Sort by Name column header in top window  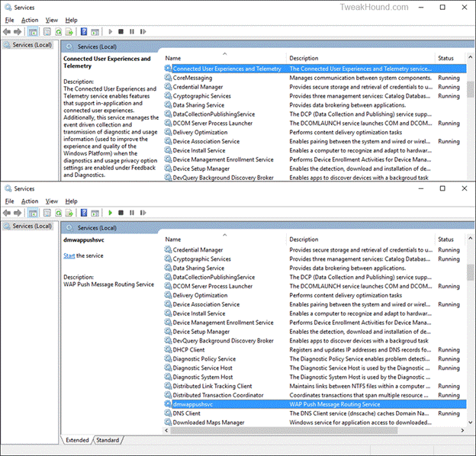(x=224, y=58)
